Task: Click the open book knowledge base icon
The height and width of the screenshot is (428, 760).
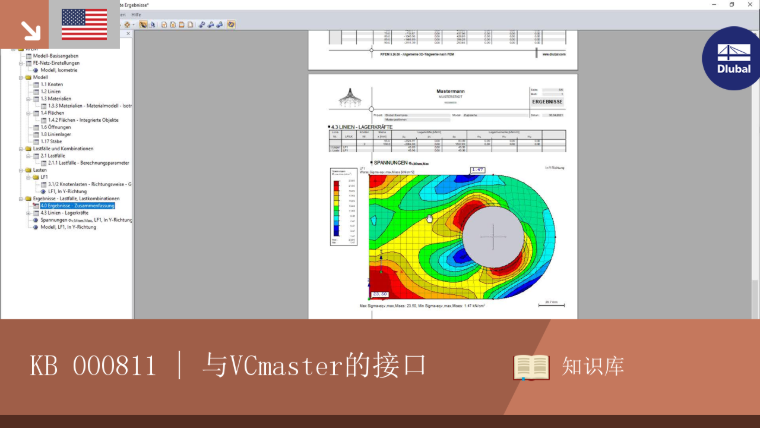Action: (x=531, y=367)
